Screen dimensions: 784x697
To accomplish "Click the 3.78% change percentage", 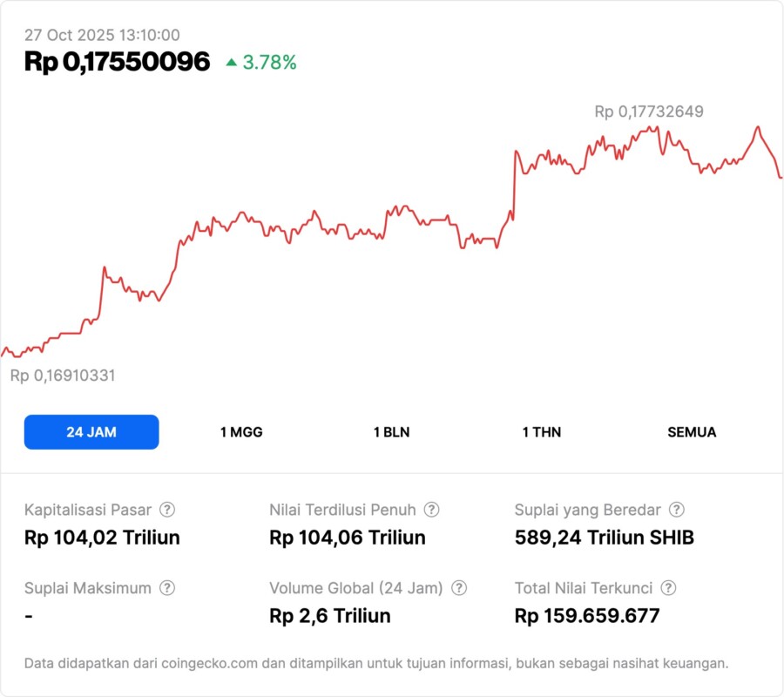I will (269, 62).
